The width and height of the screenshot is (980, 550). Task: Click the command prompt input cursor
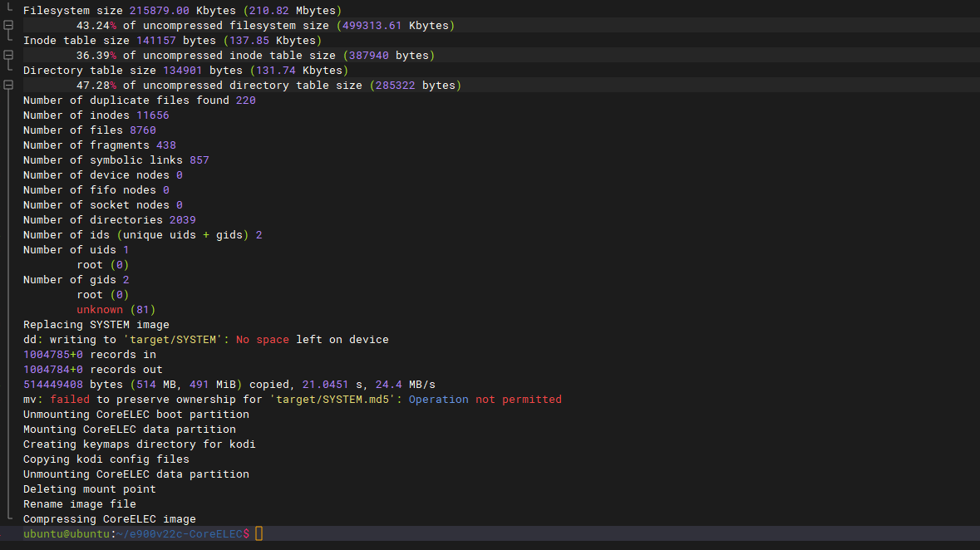(259, 533)
